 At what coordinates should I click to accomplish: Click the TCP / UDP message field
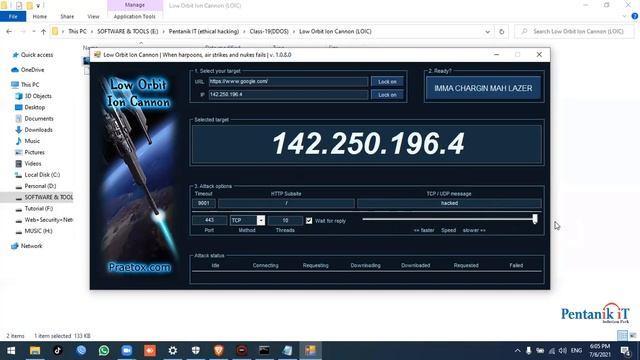449,203
